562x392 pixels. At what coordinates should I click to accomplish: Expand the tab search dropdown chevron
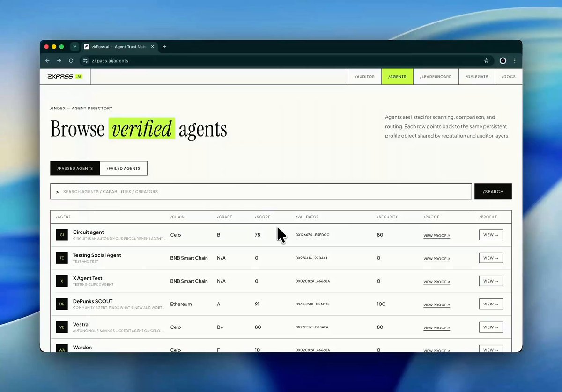click(74, 47)
